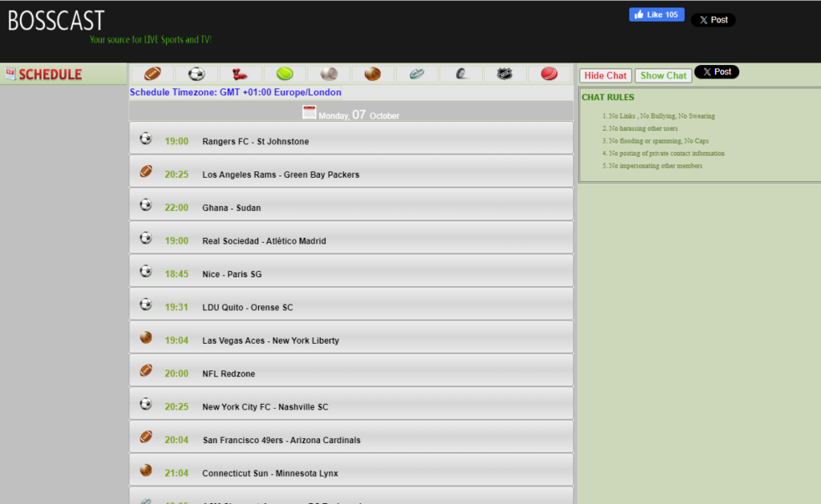Filter events by tennis
The height and width of the screenshot is (504, 821).
pos(284,74)
